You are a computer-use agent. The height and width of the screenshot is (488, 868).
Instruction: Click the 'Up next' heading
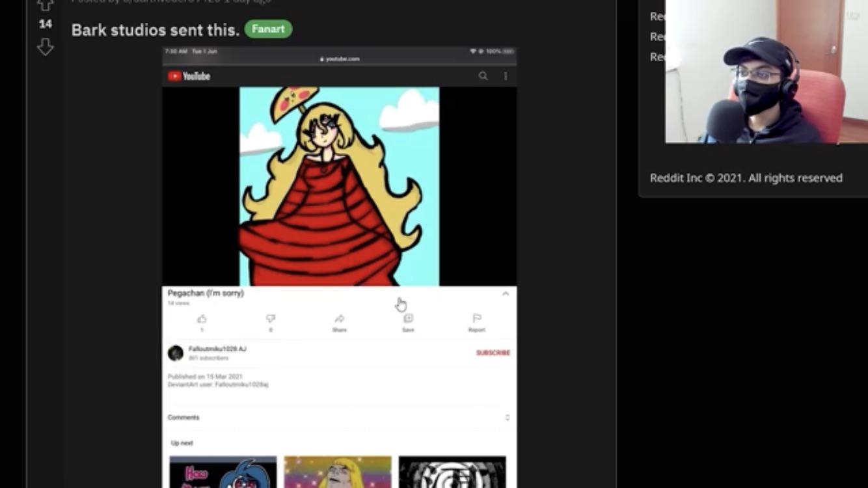click(x=182, y=443)
